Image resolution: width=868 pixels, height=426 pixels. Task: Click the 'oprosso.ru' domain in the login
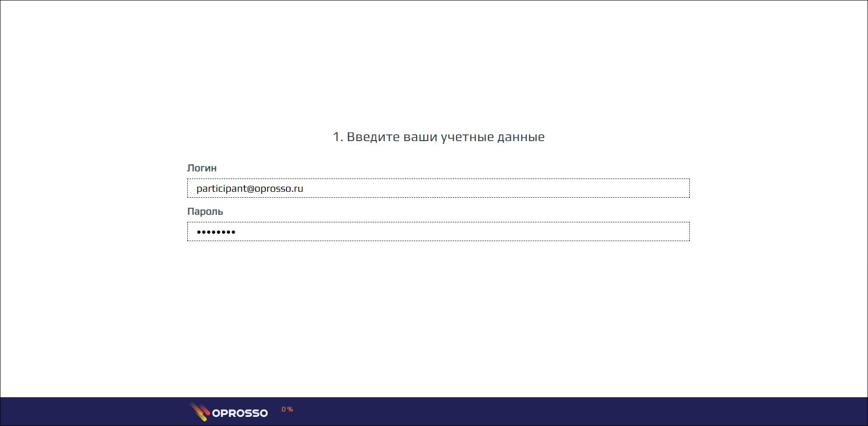pyautogui.click(x=279, y=189)
